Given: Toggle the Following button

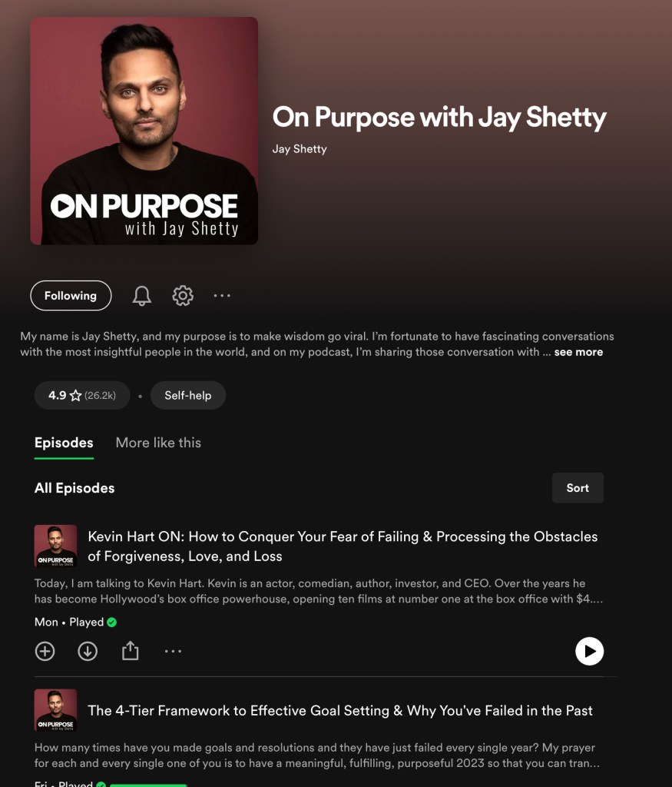Looking at the screenshot, I should pos(71,296).
